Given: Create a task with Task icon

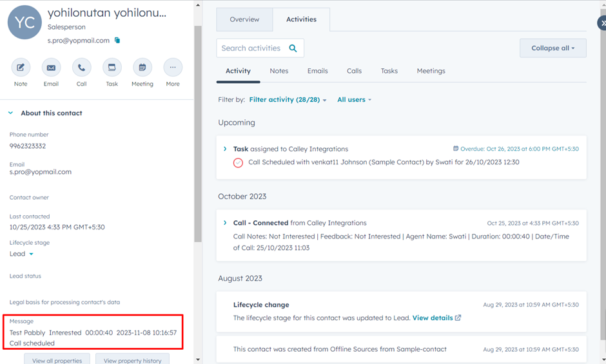Looking at the screenshot, I should click(112, 68).
